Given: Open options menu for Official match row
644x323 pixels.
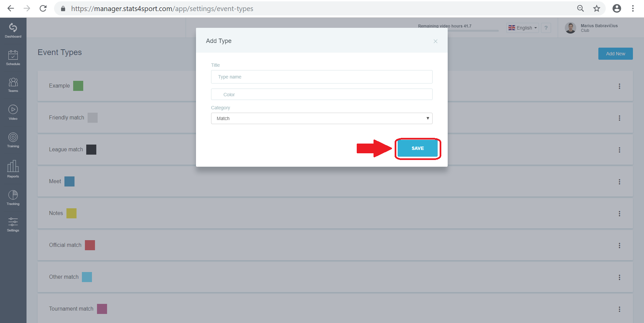Looking at the screenshot, I should (620, 246).
